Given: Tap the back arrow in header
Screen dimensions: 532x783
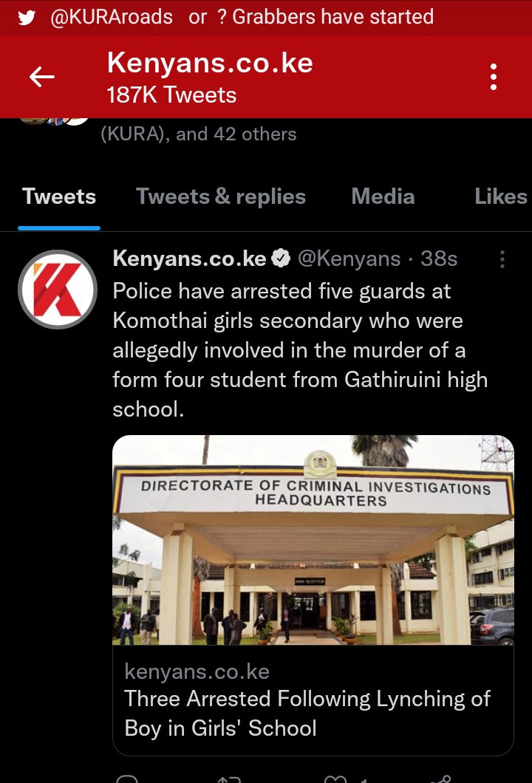Looking at the screenshot, I should click(x=42, y=77).
